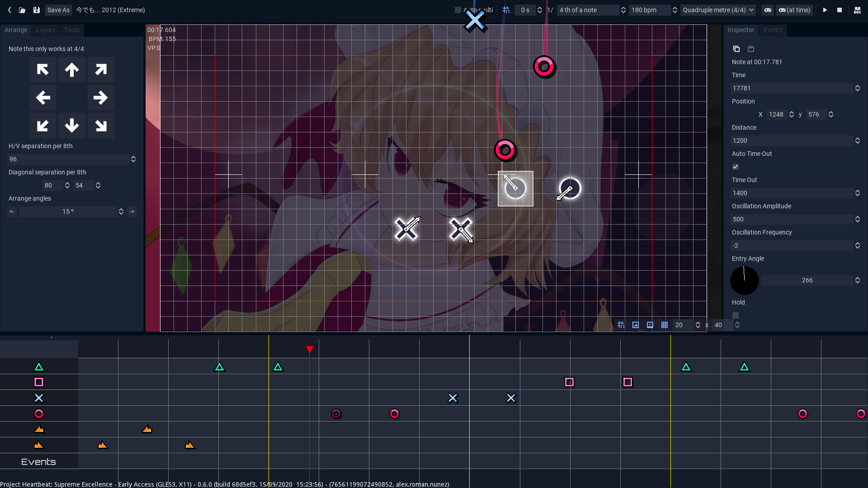Adjust the Time Out 1400 stepper
The width and height of the screenshot is (868, 488).
858,193
